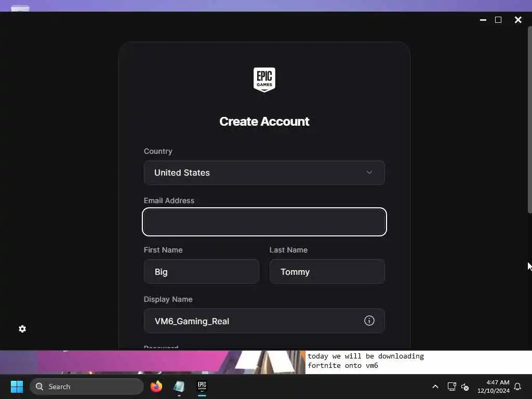Close the Epic Games window
Image resolution: width=532 pixels, height=399 pixels.
click(x=518, y=20)
